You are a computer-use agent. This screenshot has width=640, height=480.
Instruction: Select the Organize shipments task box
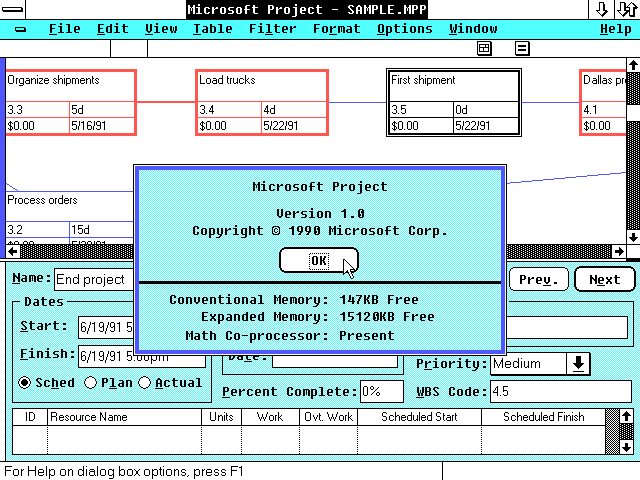pyautogui.click(x=71, y=102)
